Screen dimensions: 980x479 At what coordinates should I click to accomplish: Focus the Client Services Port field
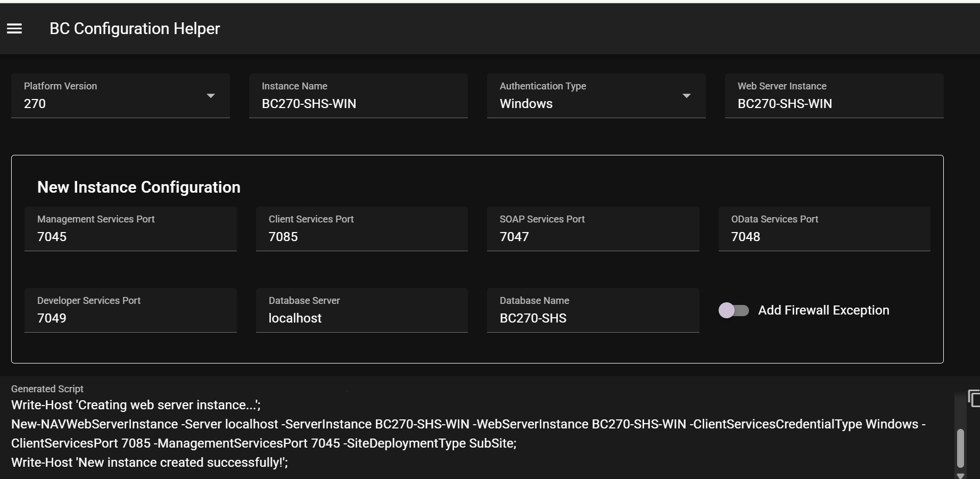coord(362,229)
